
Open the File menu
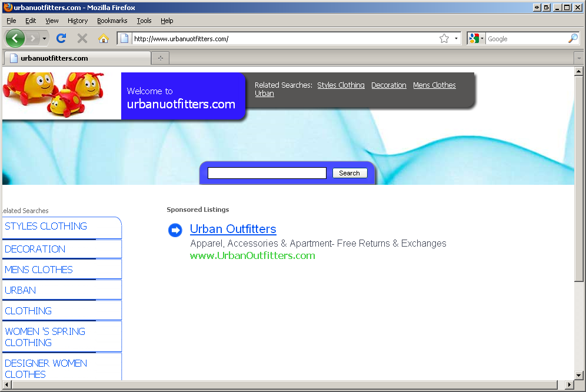pyautogui.click(x=11, y=21)
